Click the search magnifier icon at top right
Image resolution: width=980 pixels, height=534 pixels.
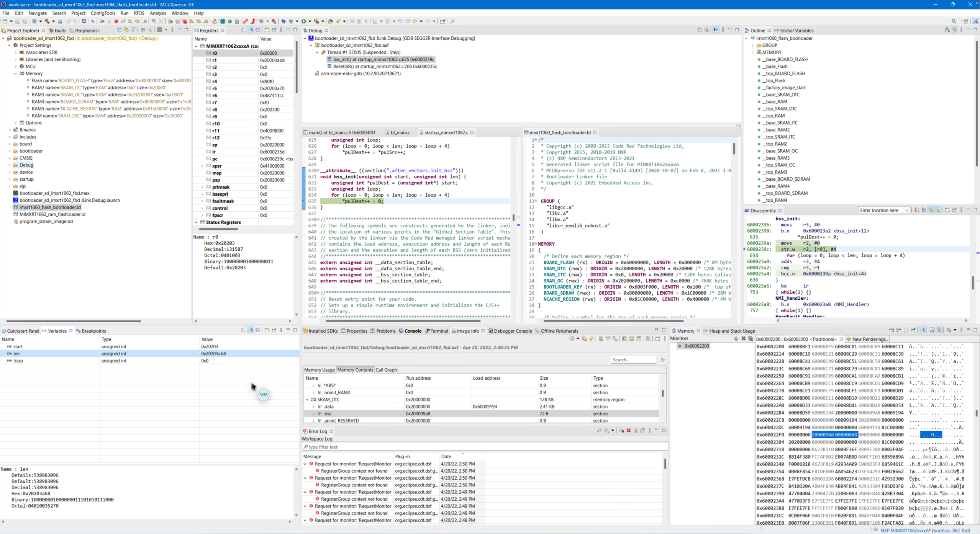pyautogui.click(x=954, y=21)
